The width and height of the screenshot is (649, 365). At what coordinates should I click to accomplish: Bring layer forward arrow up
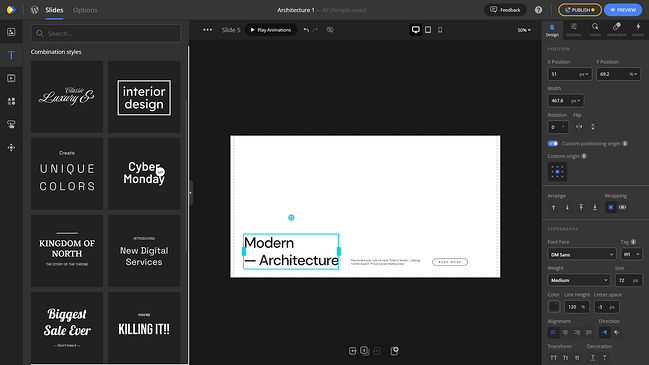(553, 207)
